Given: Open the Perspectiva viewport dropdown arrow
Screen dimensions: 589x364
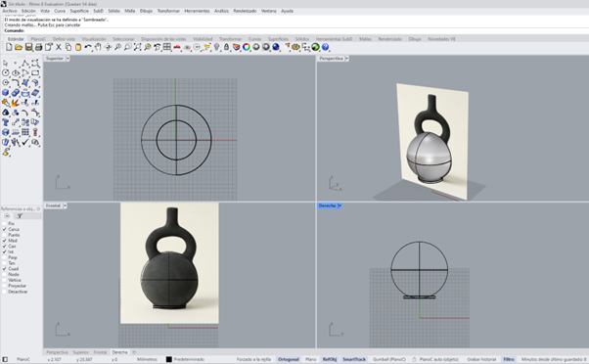Looking at the screenshot, I should click(x=346, y=59).
